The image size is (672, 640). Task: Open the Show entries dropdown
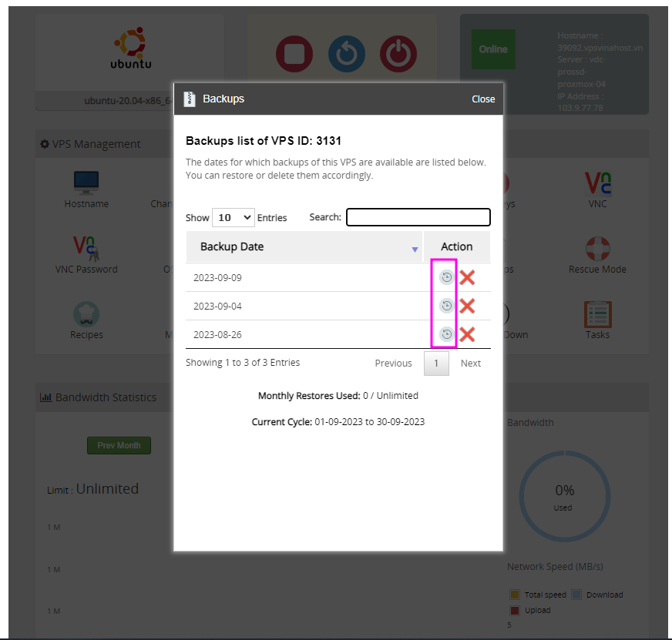(233, 217)
